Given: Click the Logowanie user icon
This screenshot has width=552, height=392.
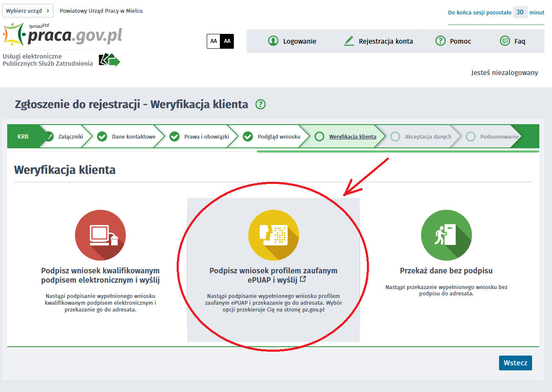Looking at the screenshot, I should 273,41.
